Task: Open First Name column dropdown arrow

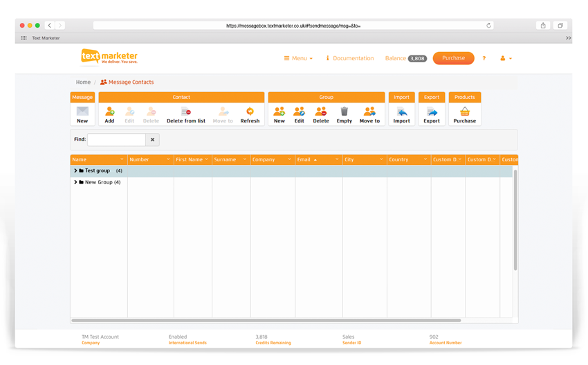Action: 207,159
